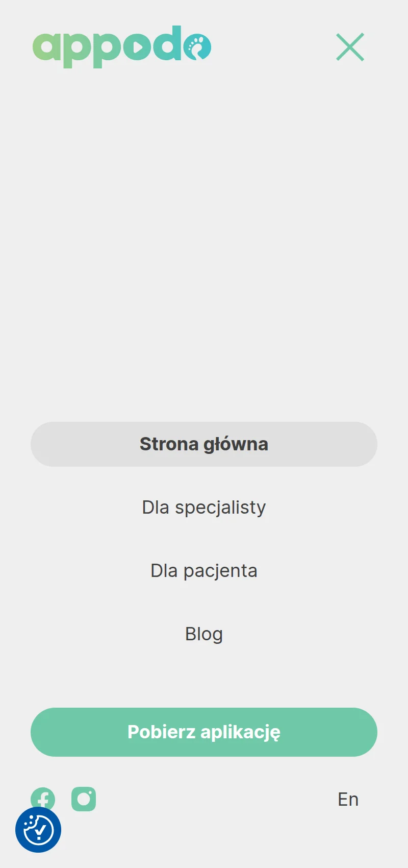
Task: Choose the specialist section link
Action: tap(204, 508)
